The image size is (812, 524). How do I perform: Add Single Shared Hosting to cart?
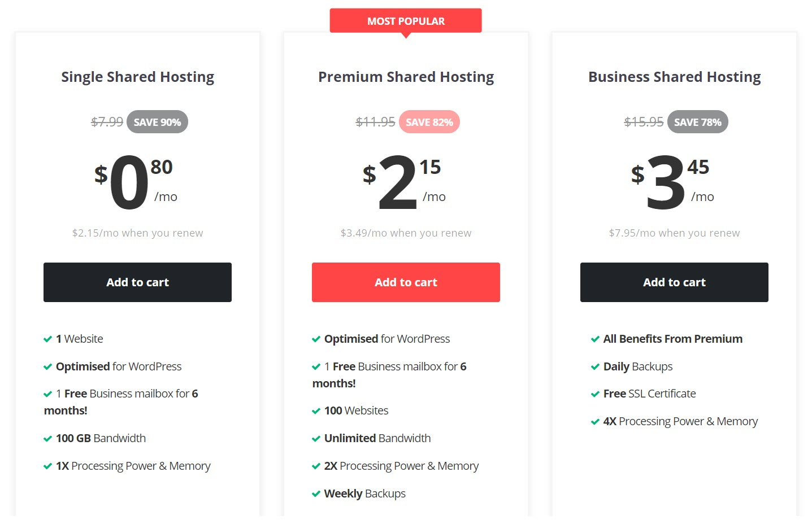tap(137, 282)
